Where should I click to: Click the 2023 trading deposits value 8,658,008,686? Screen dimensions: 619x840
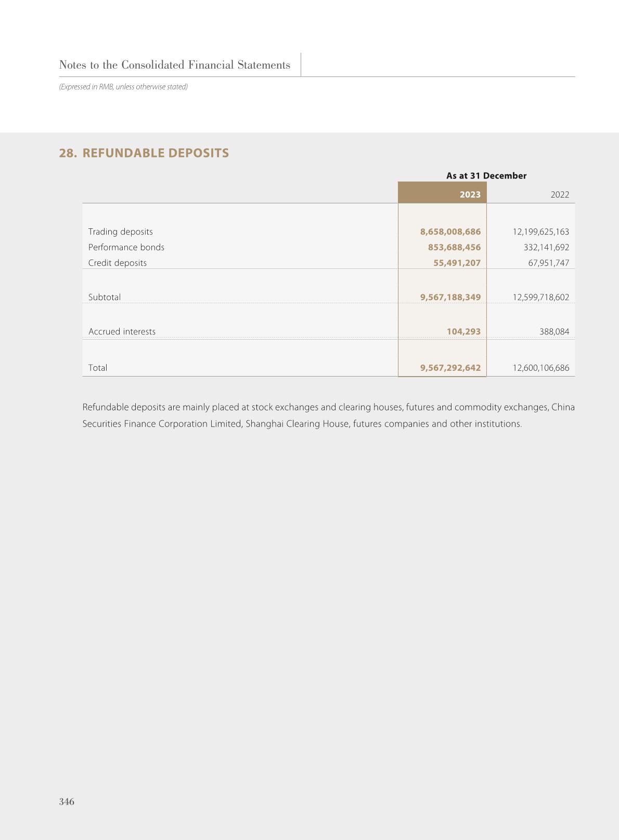(450, 231)
